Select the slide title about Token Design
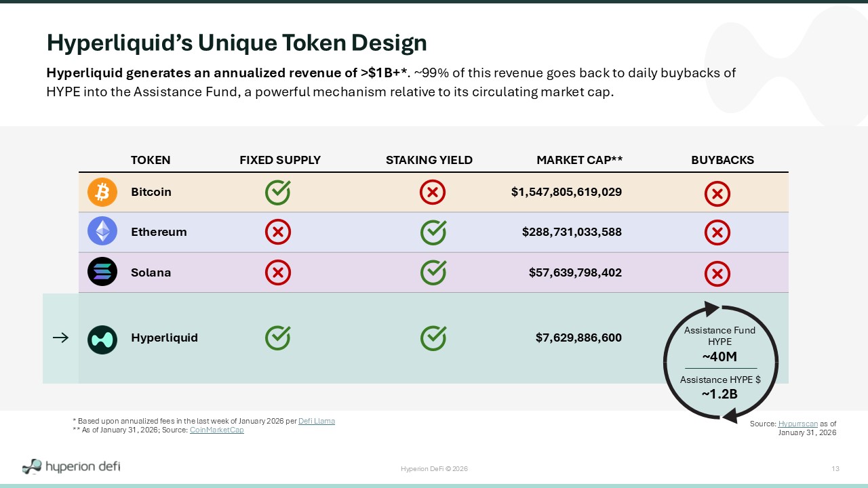This screenshot has height=488, width=868. click(237, 43)
